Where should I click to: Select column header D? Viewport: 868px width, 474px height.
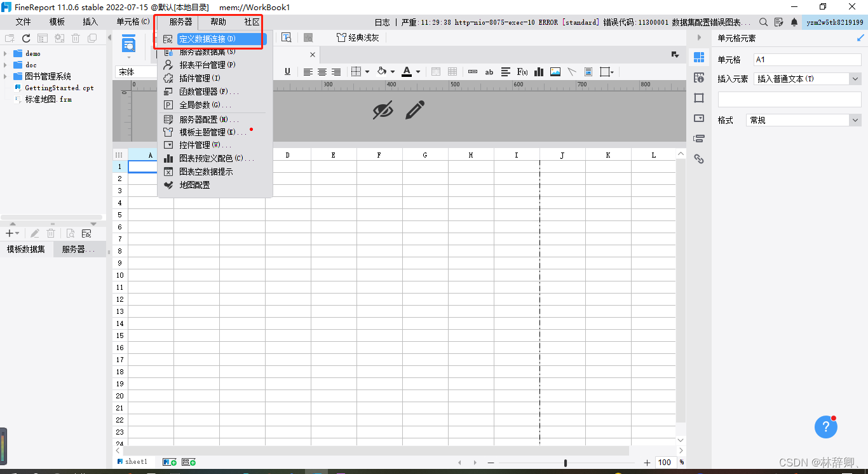tap(288, 154)
